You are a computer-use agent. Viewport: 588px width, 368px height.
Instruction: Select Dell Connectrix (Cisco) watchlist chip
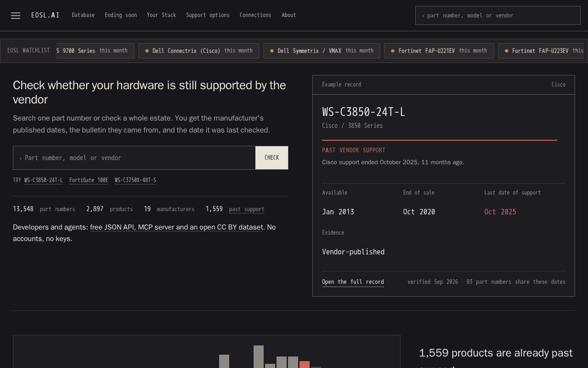pyautogui.click(x=199, y=51)
